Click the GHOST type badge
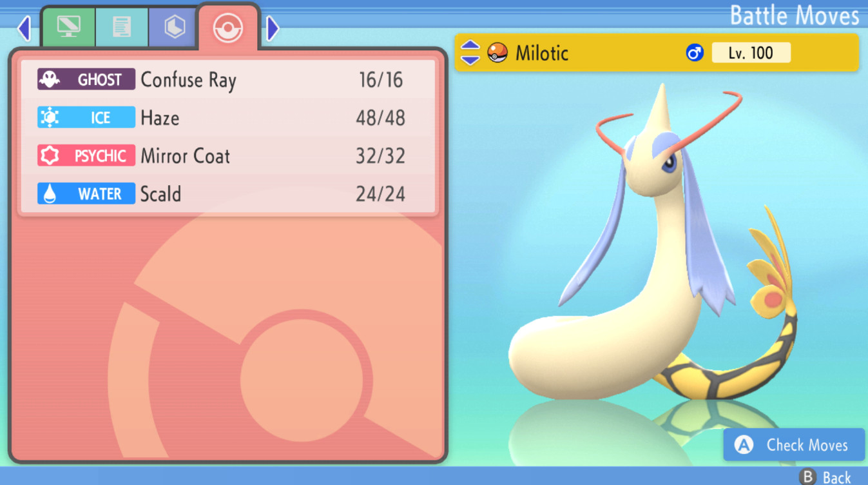868x485 pixels. [x=86, y=80]
